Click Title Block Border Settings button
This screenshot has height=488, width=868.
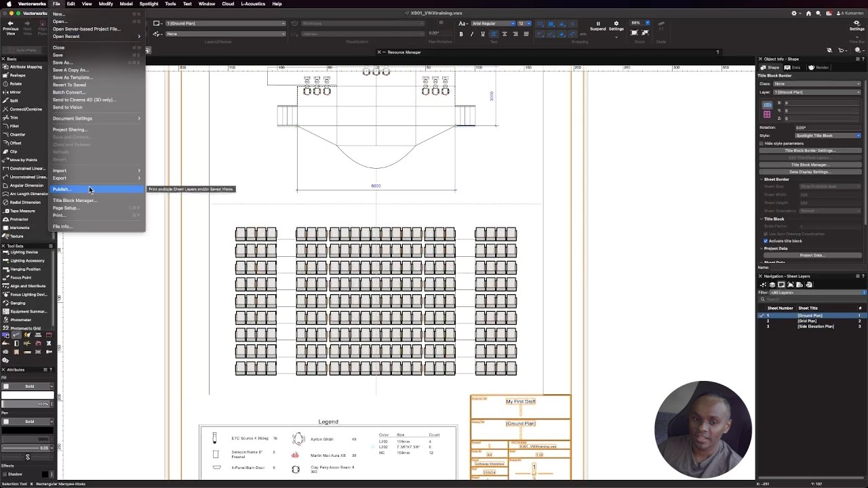(810, 150)
